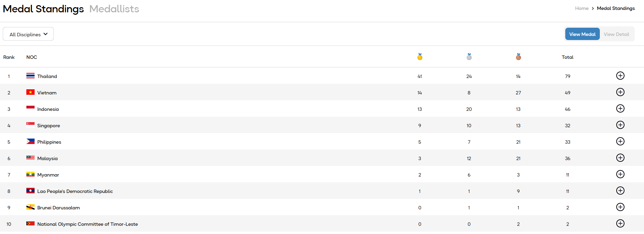Open the Medallists tab
Image resolution: width=644 pixels, height=234 pixels.
click(114, 9)
